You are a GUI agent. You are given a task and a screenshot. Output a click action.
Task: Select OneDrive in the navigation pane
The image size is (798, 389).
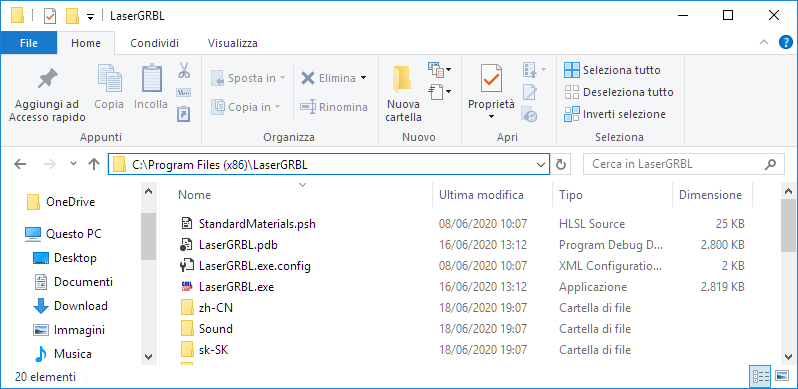[x=61, y=202]
